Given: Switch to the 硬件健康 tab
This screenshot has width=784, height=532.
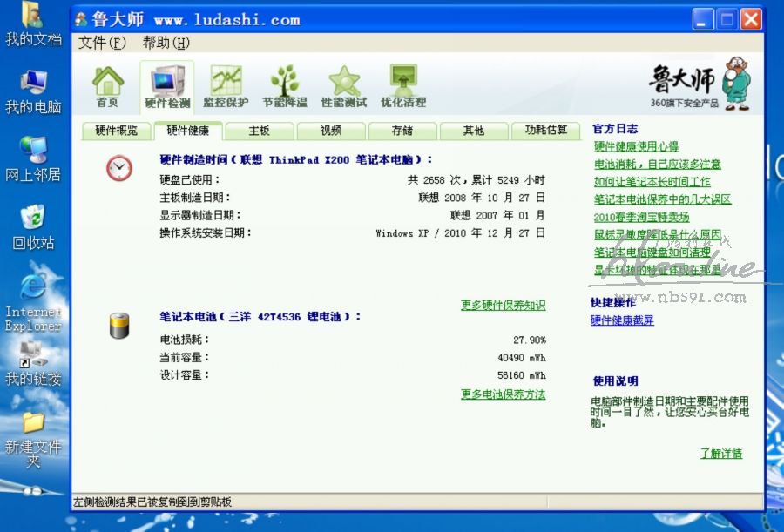Looking at the screenshot, I should [x=188, y=131].
